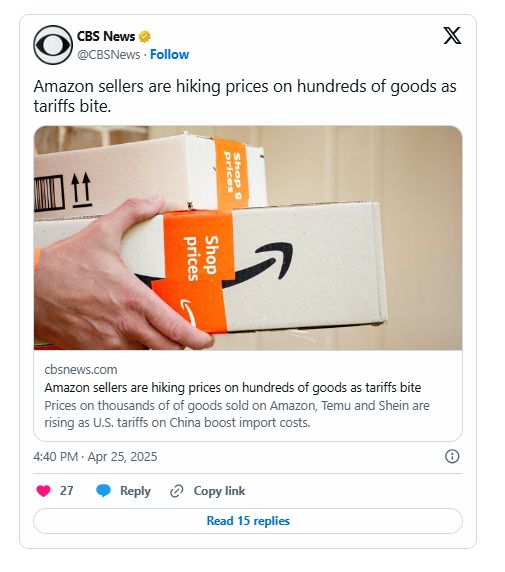
Task: Open the article headline in link card
Action: tap(233, 387)
